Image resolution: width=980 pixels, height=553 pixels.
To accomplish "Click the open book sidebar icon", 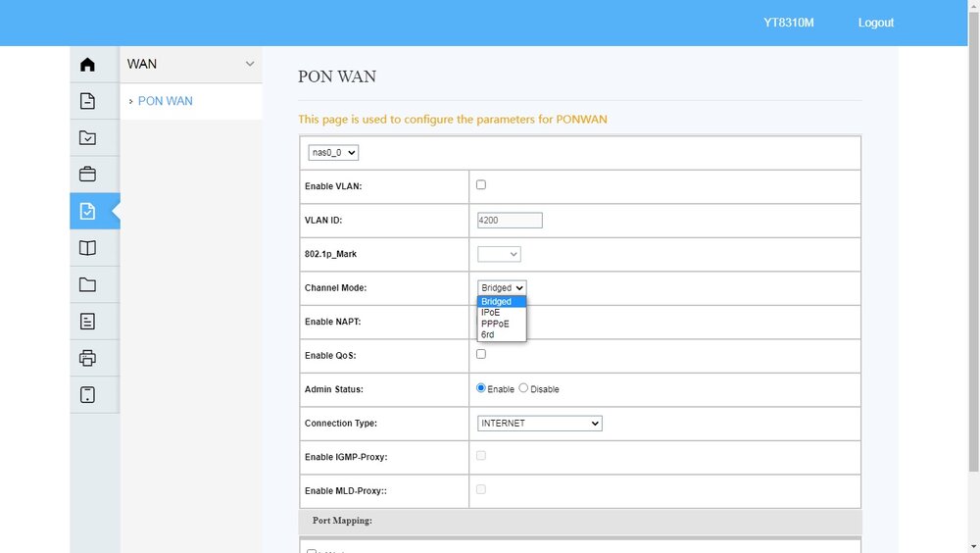I will [87, 248].
